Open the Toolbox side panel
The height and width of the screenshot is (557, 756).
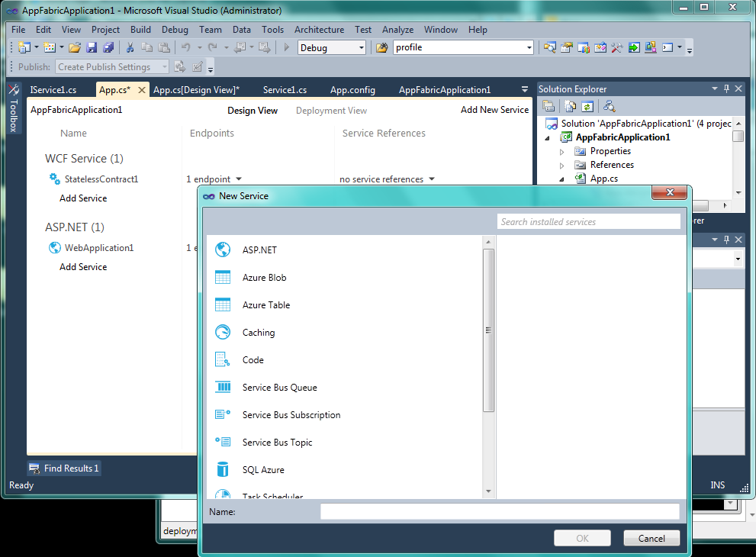[x=14, y=108]
